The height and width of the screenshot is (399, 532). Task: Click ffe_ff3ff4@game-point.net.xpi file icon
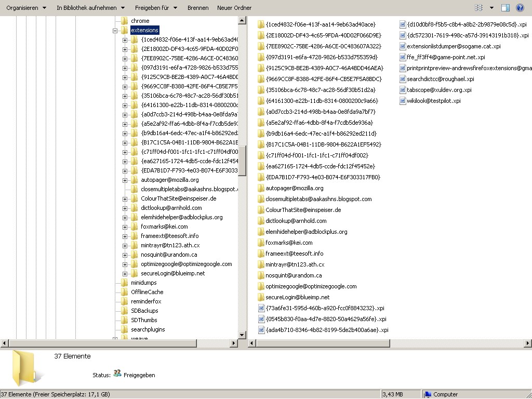(x=403, y=57)
